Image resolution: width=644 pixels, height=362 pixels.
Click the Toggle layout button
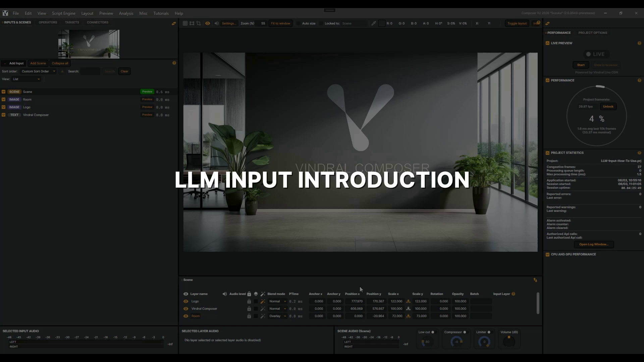tap(517, 23)
